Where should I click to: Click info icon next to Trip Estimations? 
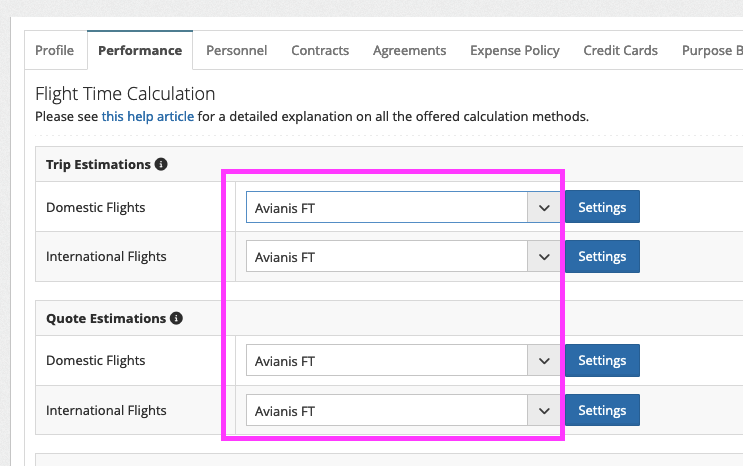[161, 164]
